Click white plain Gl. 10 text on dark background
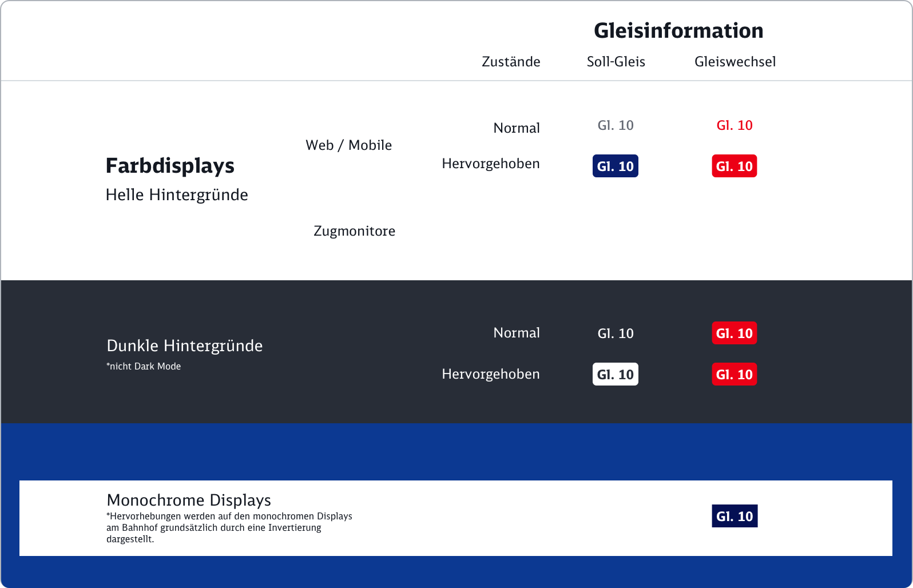 616,333
